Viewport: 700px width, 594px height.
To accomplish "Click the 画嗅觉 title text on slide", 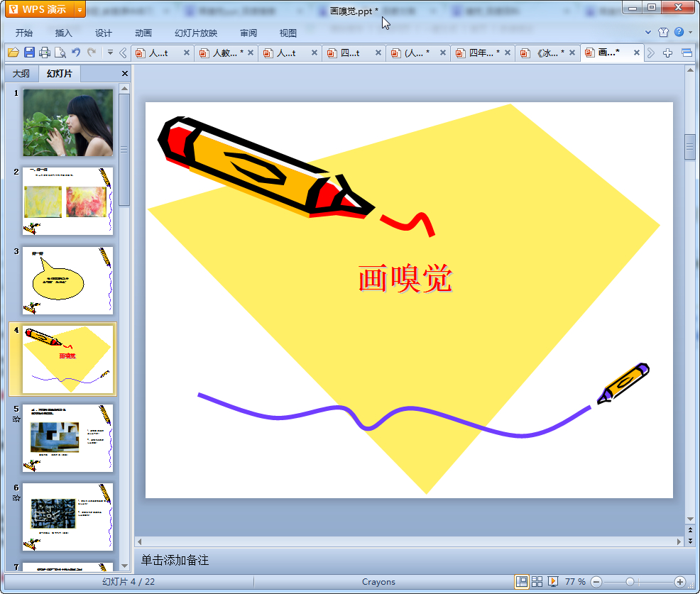I will tap(405, 279).
